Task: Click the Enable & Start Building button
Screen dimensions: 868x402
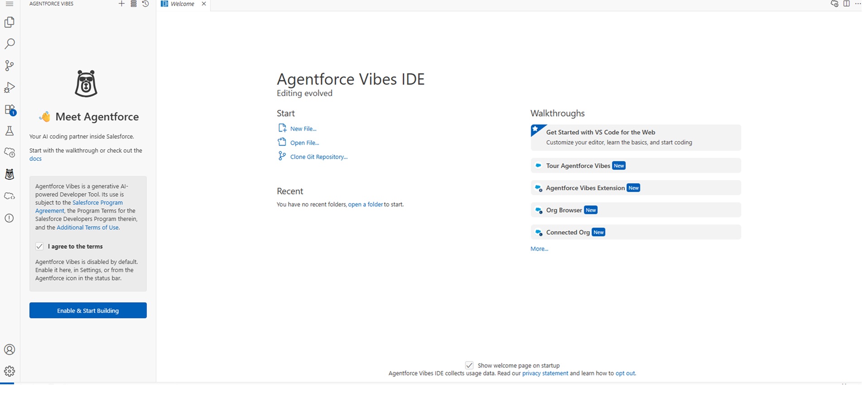Action: (x=88, y=310)
